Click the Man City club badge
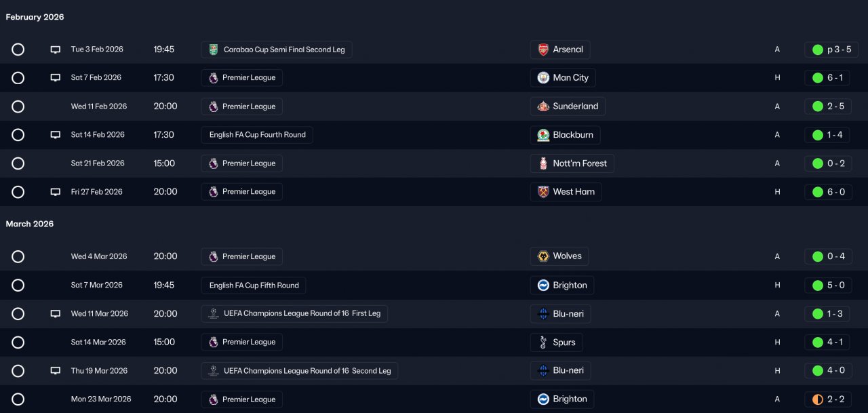 coord(543,78)
